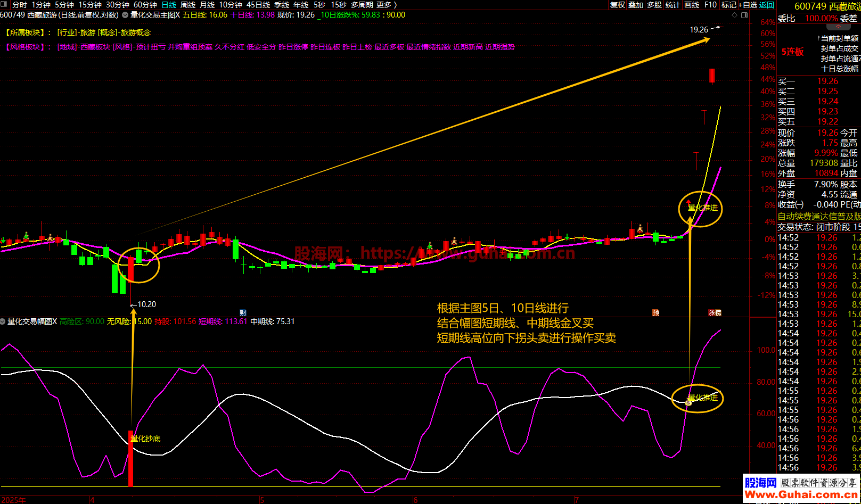Open the 复权 adjustment menu
This screenshot has width=861, height=504.
tap(618, 5)
